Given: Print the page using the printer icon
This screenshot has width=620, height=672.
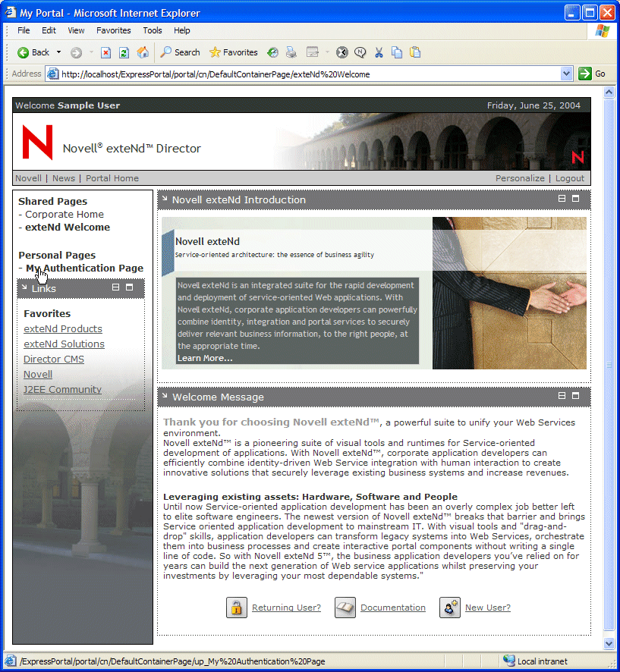Looking at the screenshot, I should point(291,52).
